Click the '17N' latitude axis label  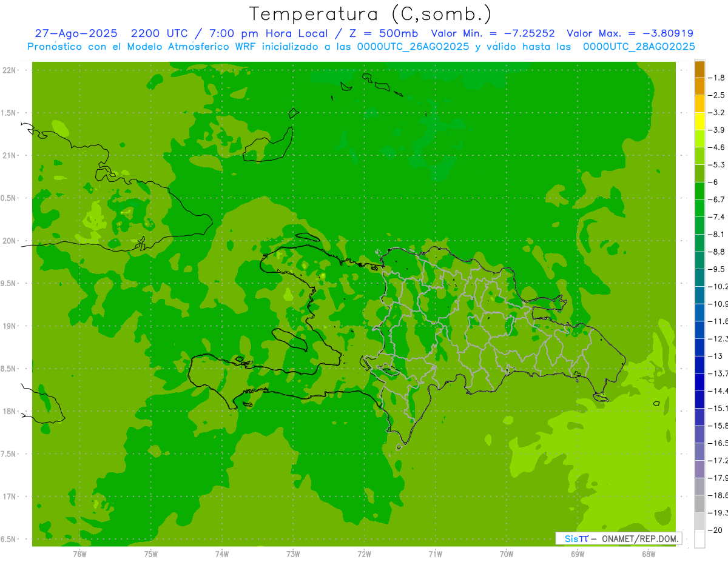[x=9, y=497]
